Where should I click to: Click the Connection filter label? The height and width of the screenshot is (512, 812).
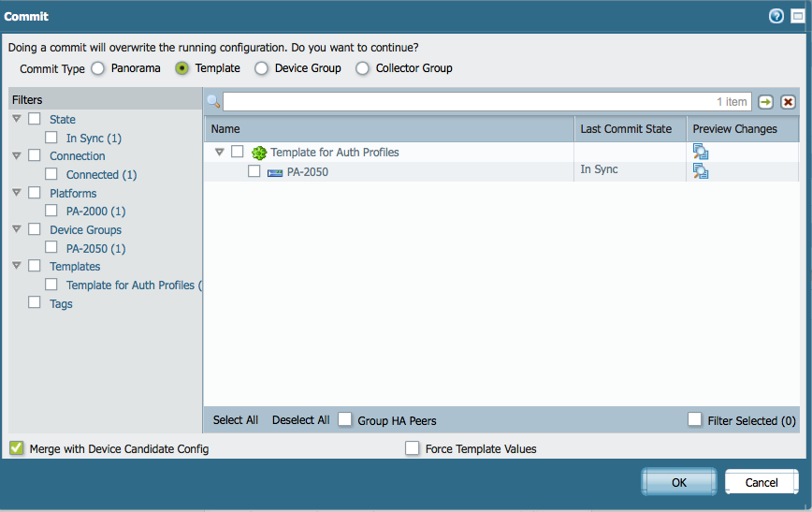point(77,156)
